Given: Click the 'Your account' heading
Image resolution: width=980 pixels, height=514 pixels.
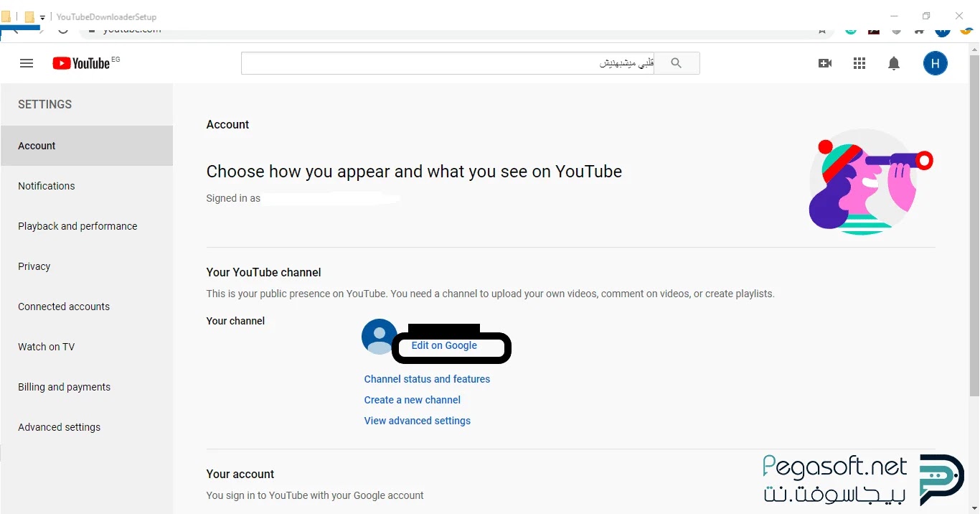Looking at the screenshot, I should pos(240,474).
